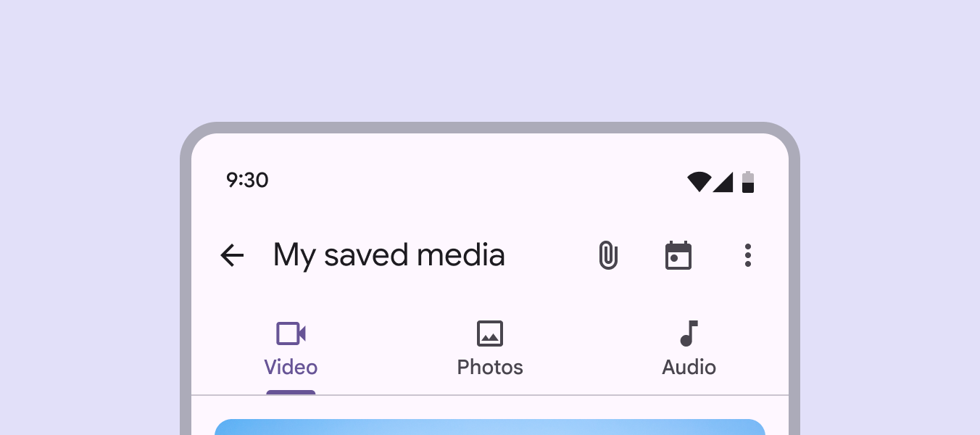Switch to the Audio tab label
The width and height of the screenshot is (980, 435).
(689, 368)
